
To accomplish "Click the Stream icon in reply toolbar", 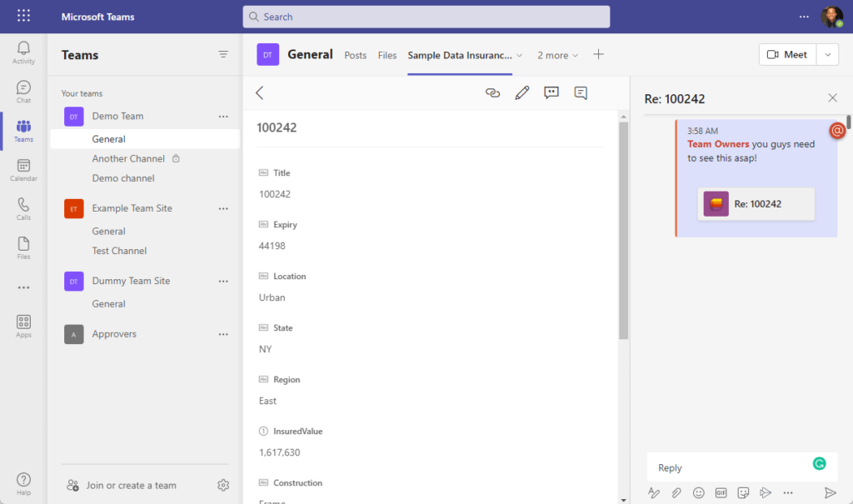I will tap(766, 493).
